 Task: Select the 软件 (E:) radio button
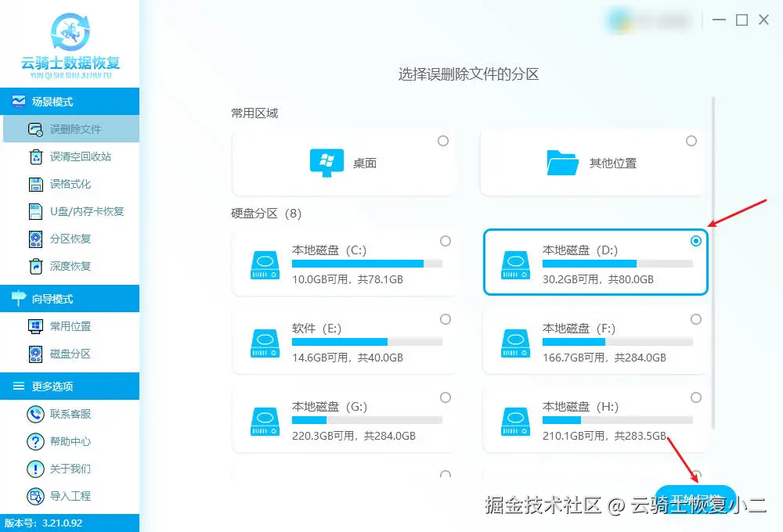(x=446, y=319)
